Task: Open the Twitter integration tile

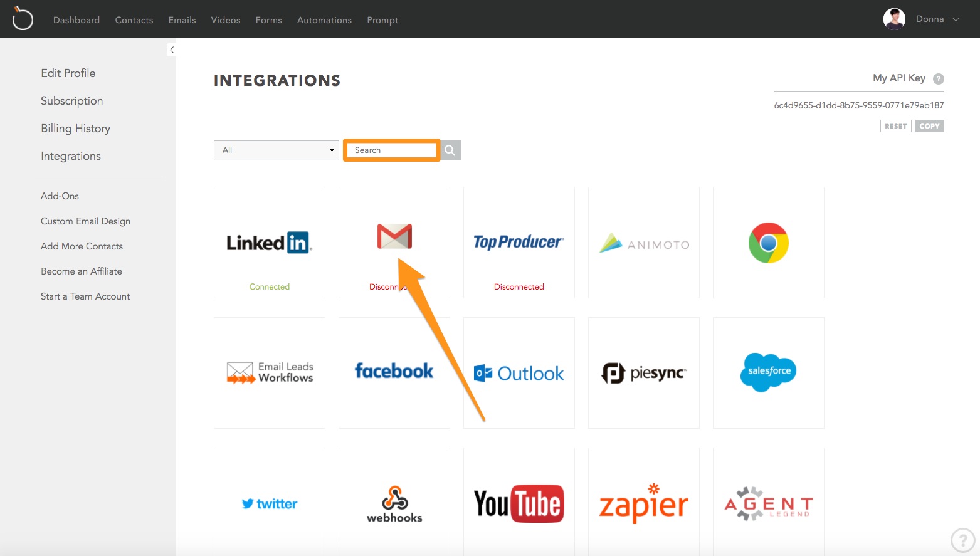Action: click(x=270, y=501)
